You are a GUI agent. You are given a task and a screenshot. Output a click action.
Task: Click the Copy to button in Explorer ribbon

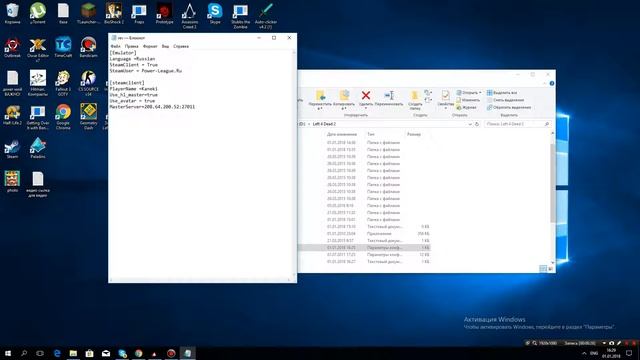[344, 100]
